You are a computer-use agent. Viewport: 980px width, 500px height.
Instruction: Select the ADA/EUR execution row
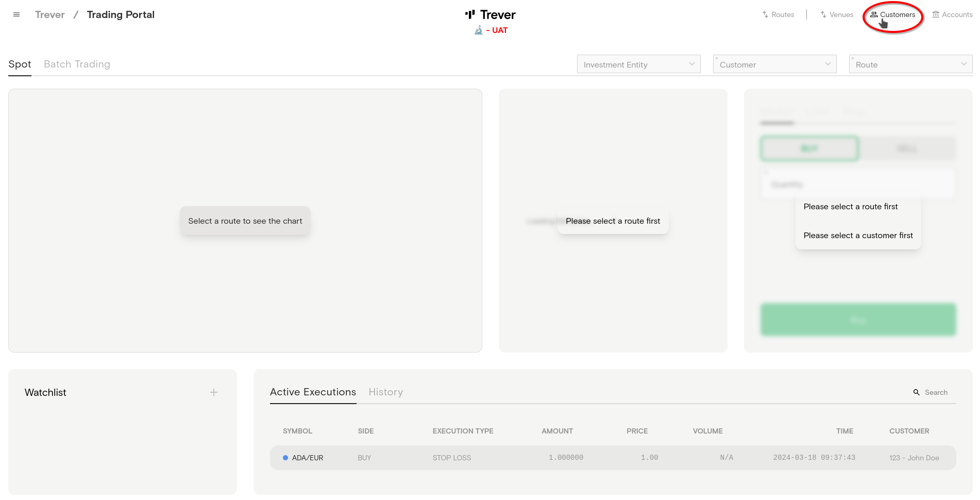[x=613, y=458]
